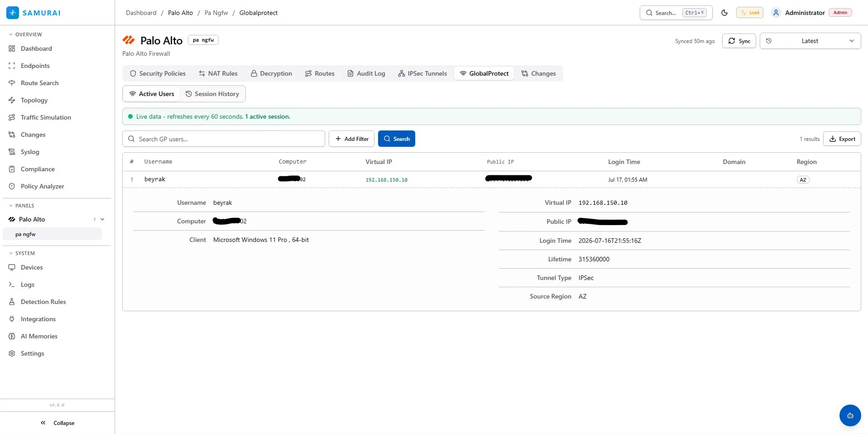Switch to NAT Rules tab
868x434 pixels.
coord(218,73)
